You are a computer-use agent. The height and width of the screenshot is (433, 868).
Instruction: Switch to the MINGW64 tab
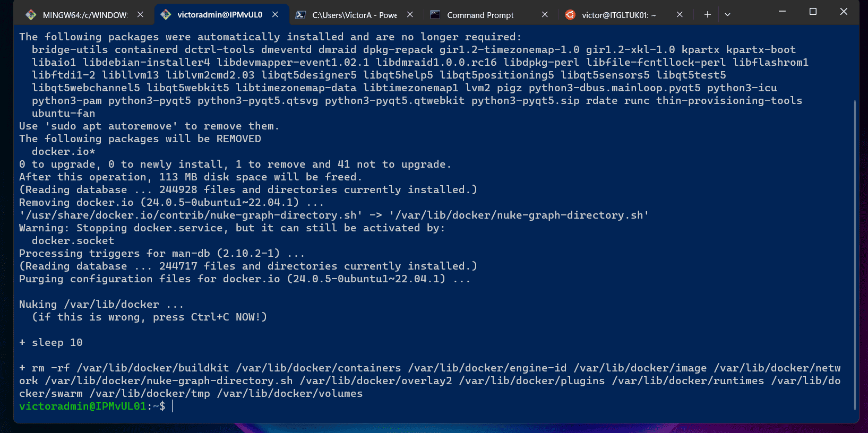pos(85,15)
